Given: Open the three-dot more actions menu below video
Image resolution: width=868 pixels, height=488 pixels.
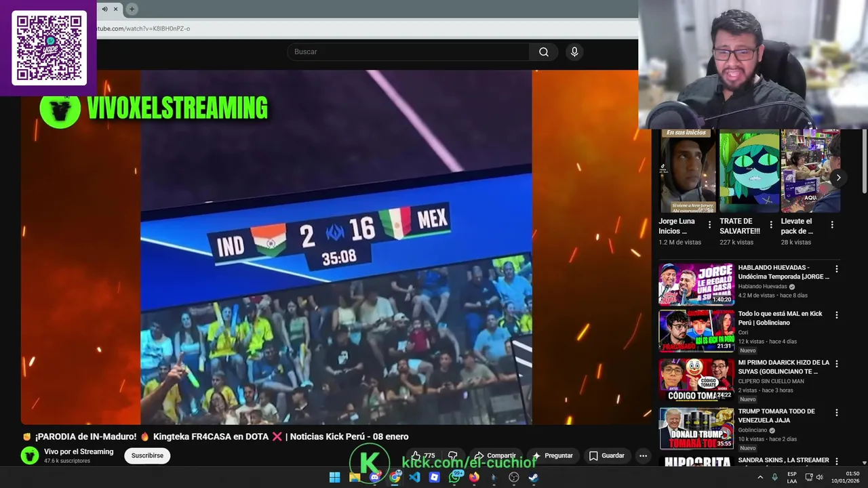Looking at the screenshot, I should click(x=643, y=455).
